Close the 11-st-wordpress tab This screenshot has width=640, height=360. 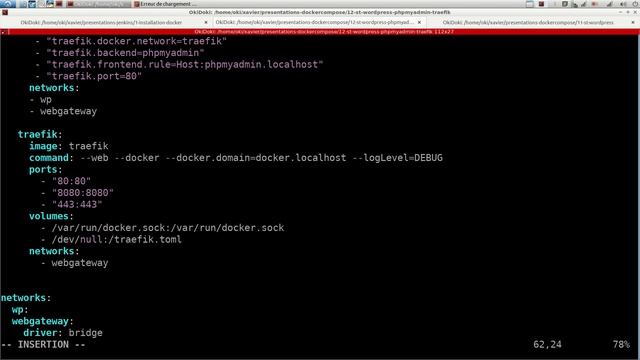(633, 22)
